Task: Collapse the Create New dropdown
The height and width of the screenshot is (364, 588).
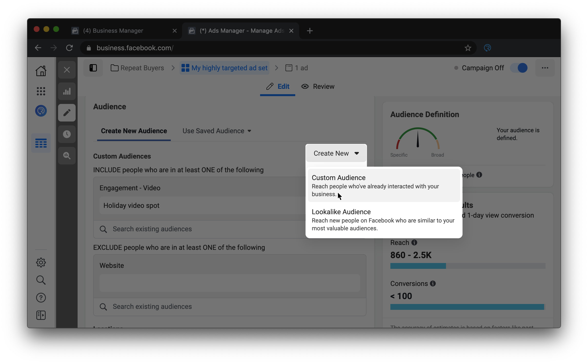Action: click(x=336, y=153)
